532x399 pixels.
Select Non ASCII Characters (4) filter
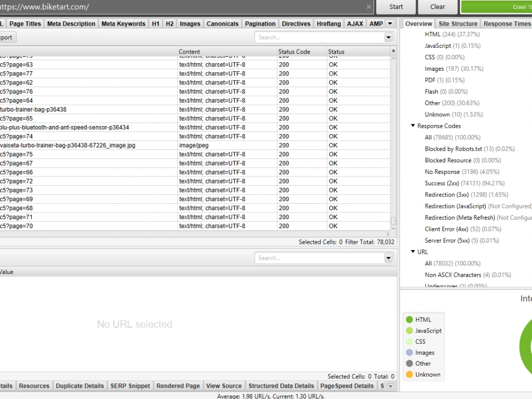tap(468, 275)
